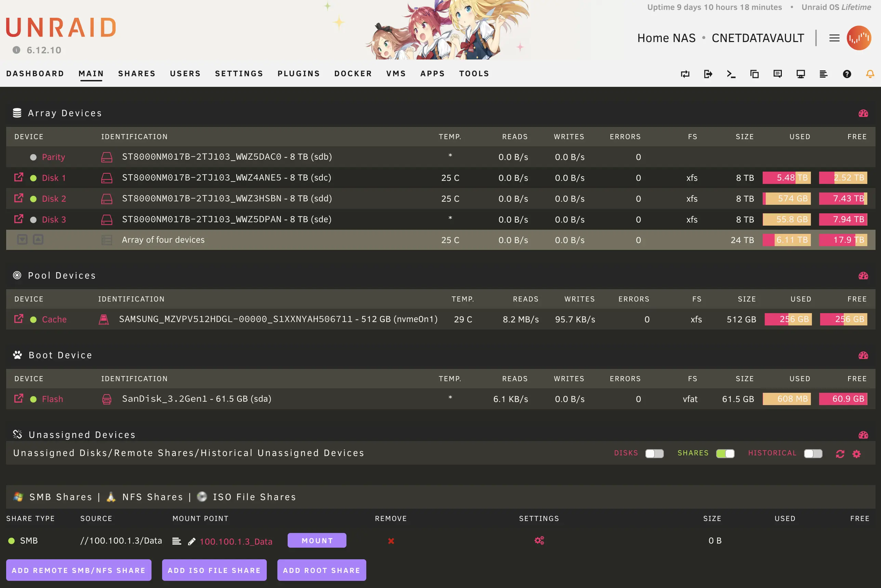Open the Settings tab
The image size is (881, 588).
point(239,73)
